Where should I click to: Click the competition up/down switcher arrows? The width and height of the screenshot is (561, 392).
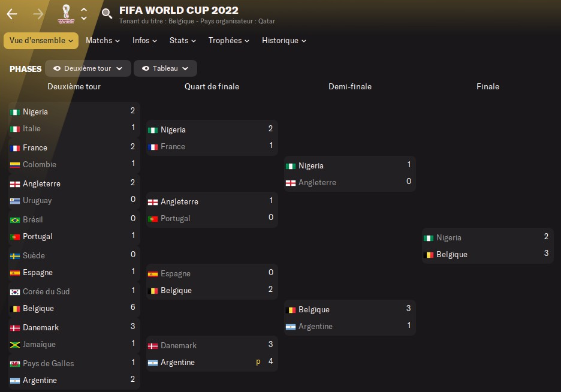tap(84, 14)
